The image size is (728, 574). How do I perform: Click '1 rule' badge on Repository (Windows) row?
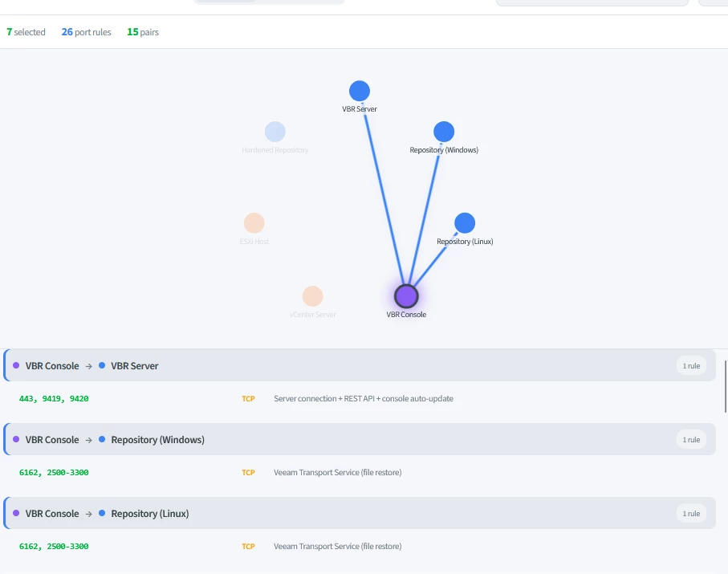click(691, 440)
